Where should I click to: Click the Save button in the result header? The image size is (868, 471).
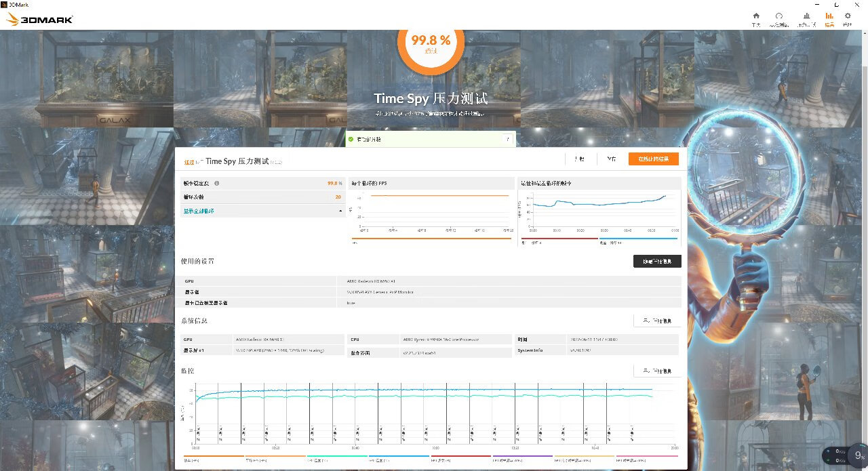pos(611,159)
